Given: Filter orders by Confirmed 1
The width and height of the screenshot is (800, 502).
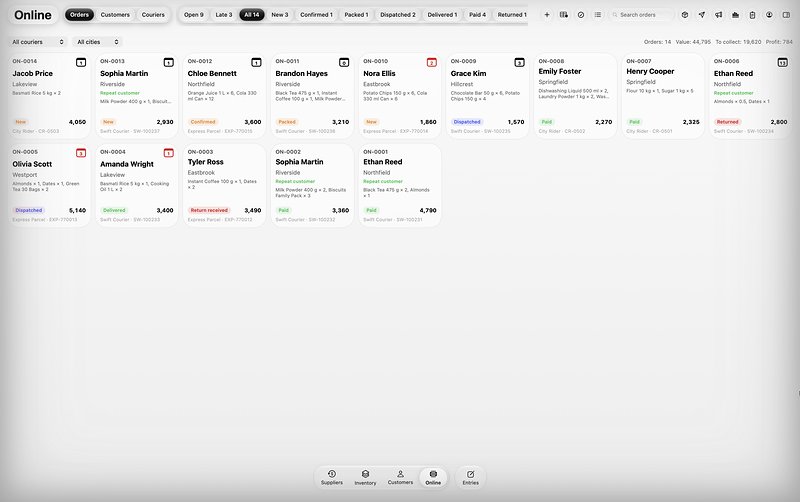Looking at the screenshot, I should [x=316, y=15].
